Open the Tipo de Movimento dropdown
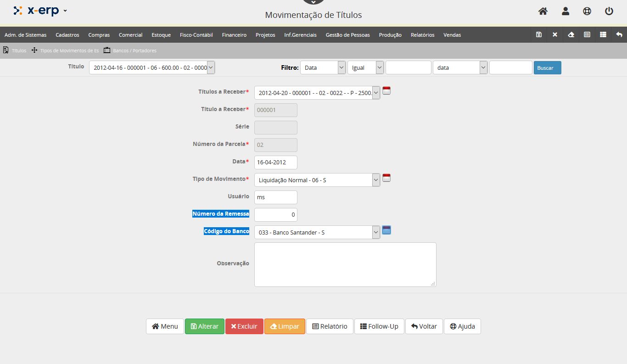The width and height of the screenshot is (627, 364). tap(317, 180)
